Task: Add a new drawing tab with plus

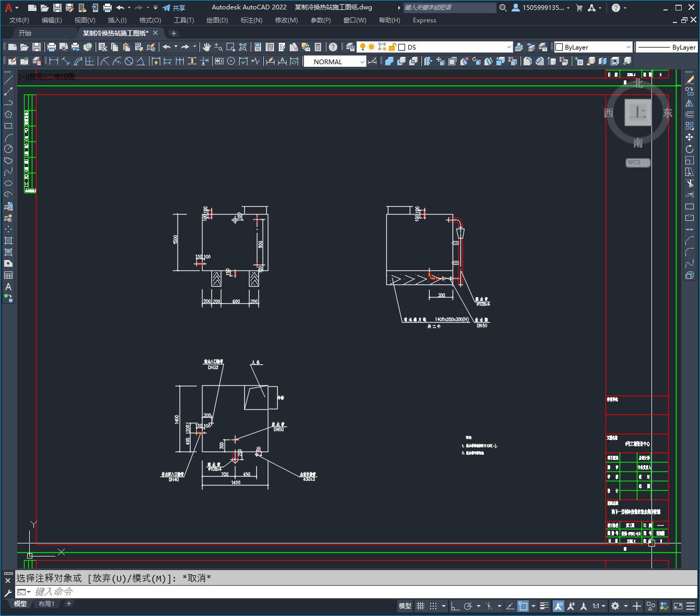Action: pos(174,33)
